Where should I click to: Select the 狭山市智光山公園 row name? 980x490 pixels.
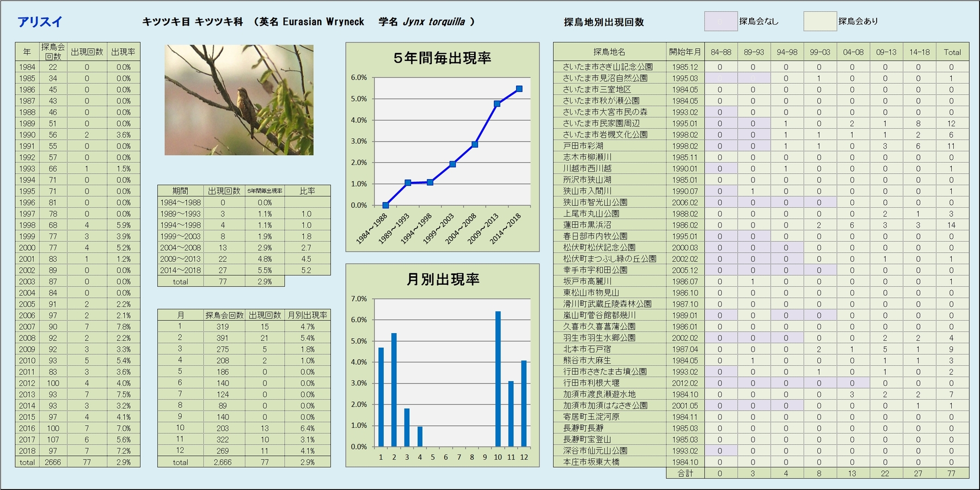coord(595,202)
